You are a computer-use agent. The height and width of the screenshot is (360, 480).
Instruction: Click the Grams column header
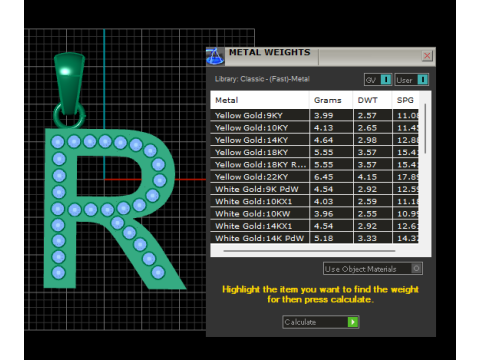(x=331, y=100)
